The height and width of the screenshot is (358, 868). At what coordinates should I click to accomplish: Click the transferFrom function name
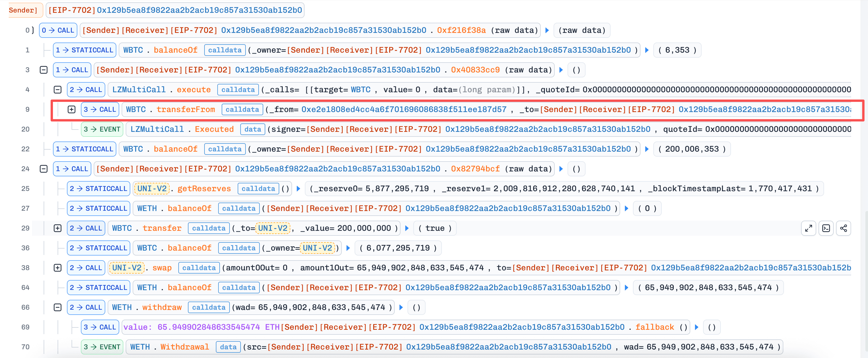[186, 109]
